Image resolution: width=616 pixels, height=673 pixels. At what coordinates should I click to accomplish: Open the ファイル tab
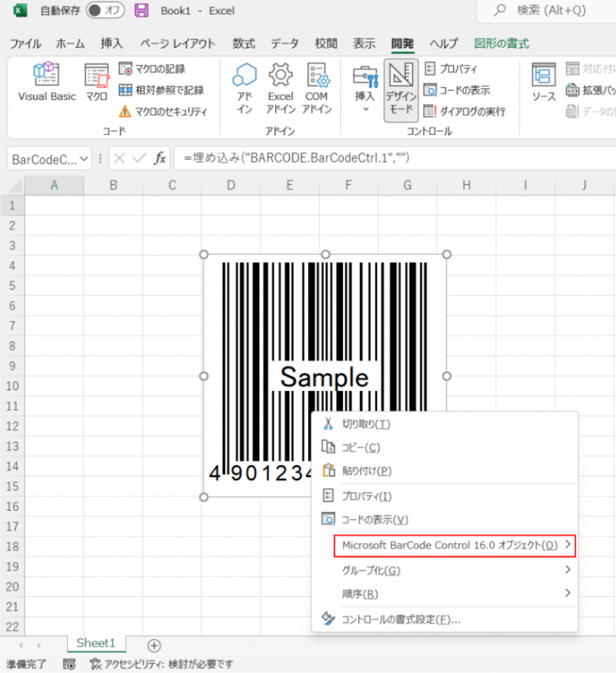pyautogui.click(x=25, y=43)
